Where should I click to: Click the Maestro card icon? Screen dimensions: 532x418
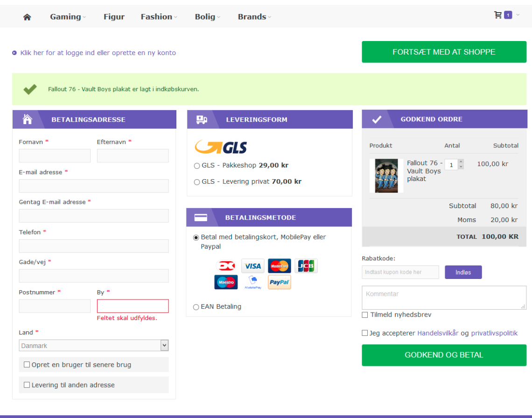226,282
